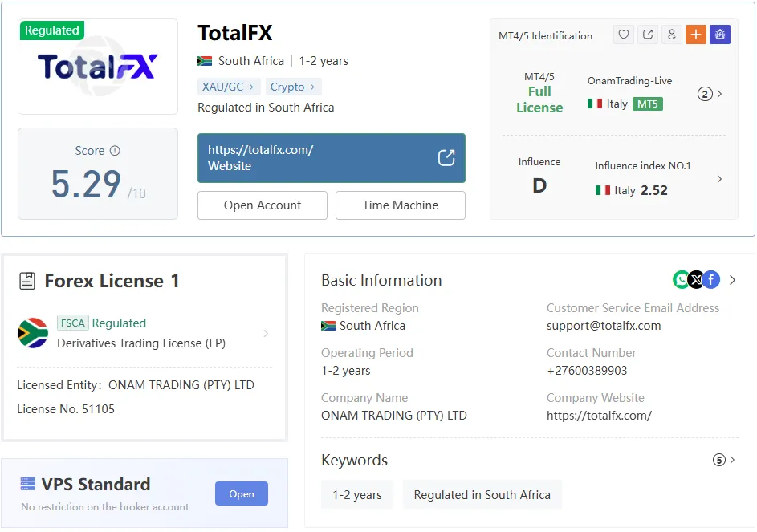Click the external link icon on website banner
The height and width of the screenshot is (532, 757).
pos(446,158)
